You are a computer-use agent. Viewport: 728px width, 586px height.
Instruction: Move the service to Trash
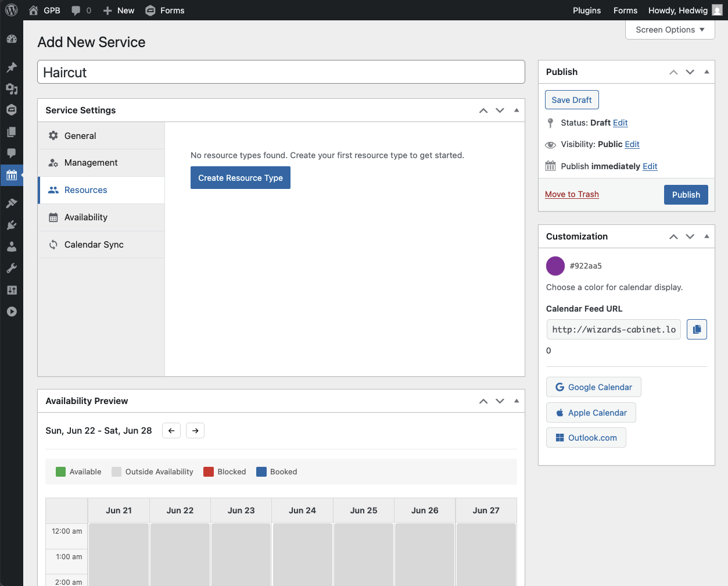click(x=572, y=194)
